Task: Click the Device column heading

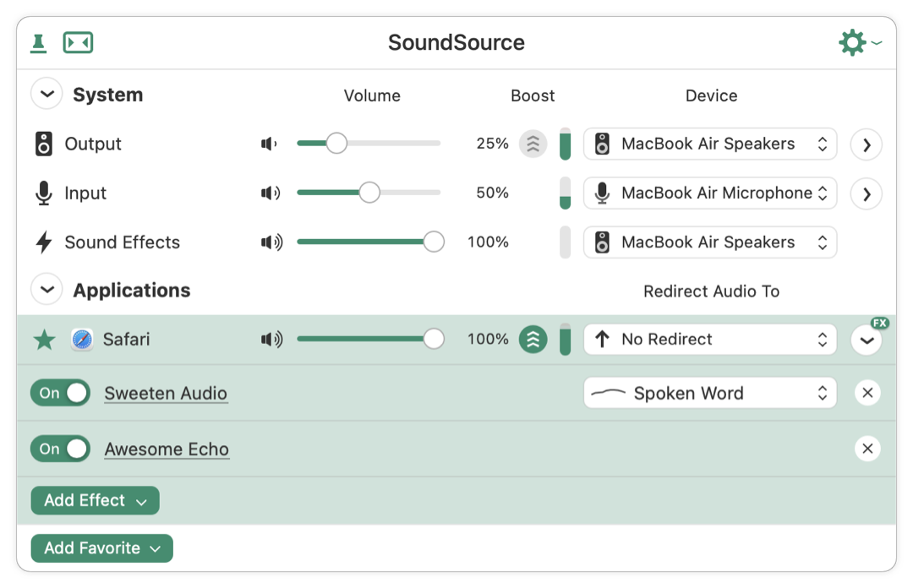Action: (711, 95)
